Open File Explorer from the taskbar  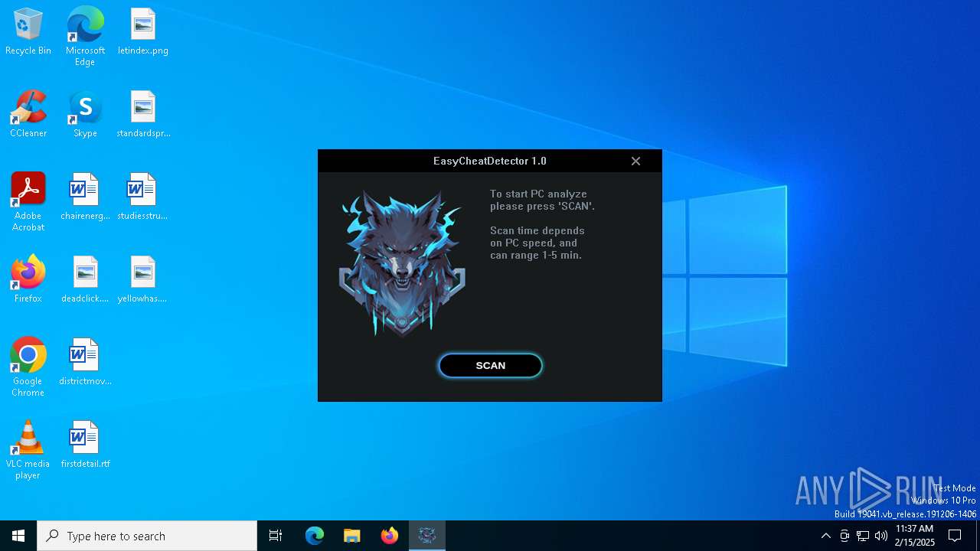tap(351, 536)
